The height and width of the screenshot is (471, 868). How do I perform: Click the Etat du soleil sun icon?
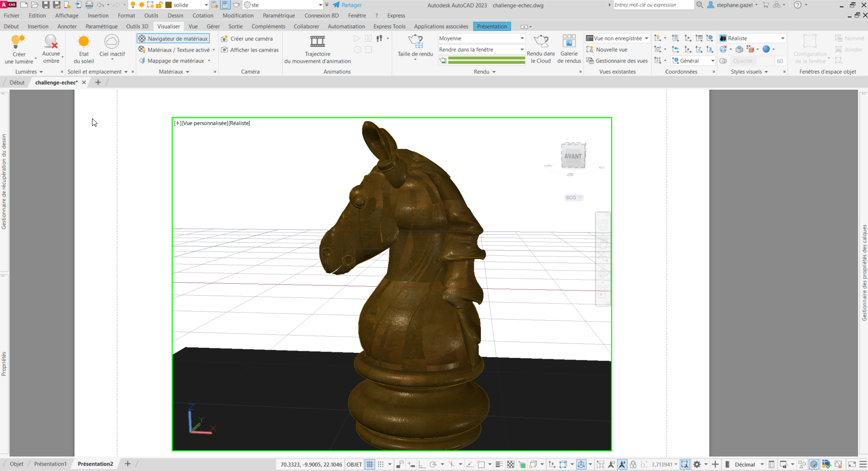(83, 42)
